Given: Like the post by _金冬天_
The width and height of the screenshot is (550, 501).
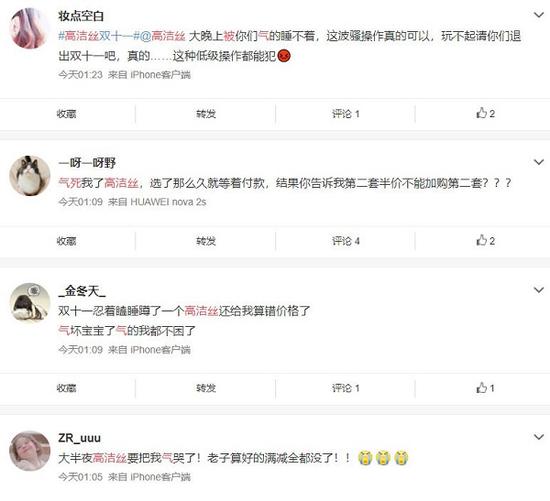Looking at the screenshot, I should pyautogui.click(x=485, y=388).
